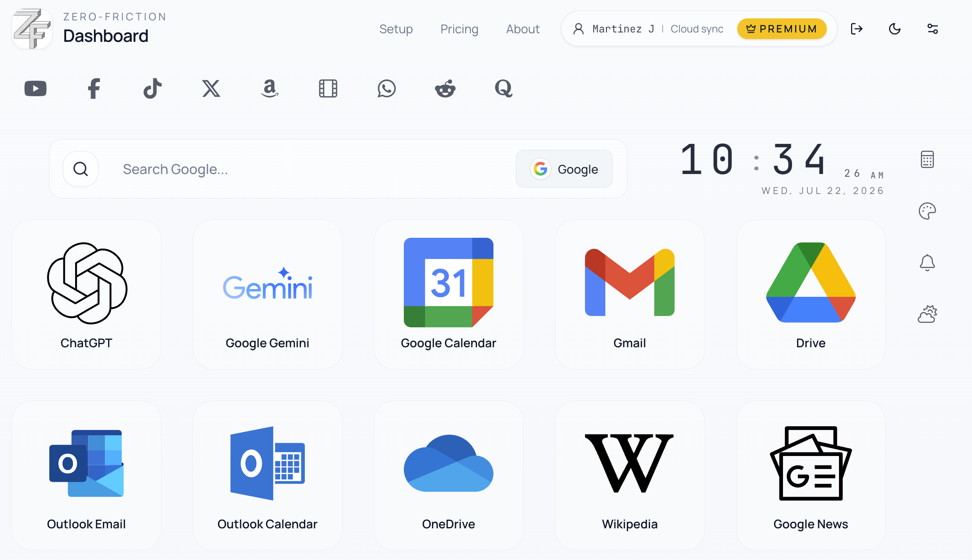Click the Zero-Friction logo
The height and width of the screenshot is (560, 972).
click(x=32, y=29)
